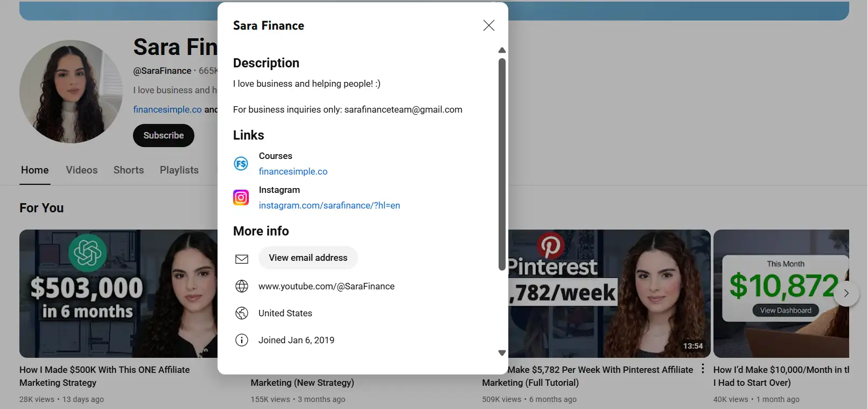Open the instagram.com/sarafinance link
This screenshot has width=868, height=409.
point(329,205)
